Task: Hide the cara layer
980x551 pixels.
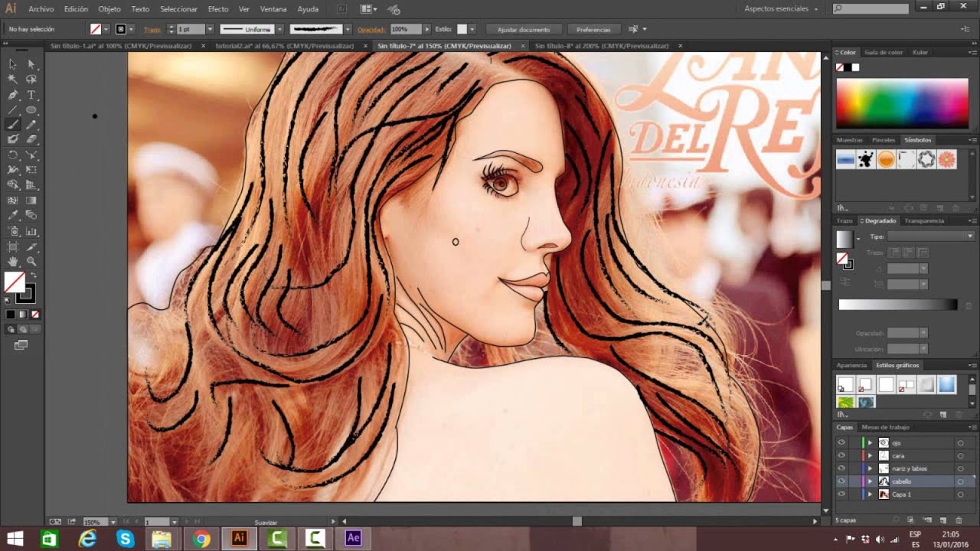Action: click(x=841, y=456)
